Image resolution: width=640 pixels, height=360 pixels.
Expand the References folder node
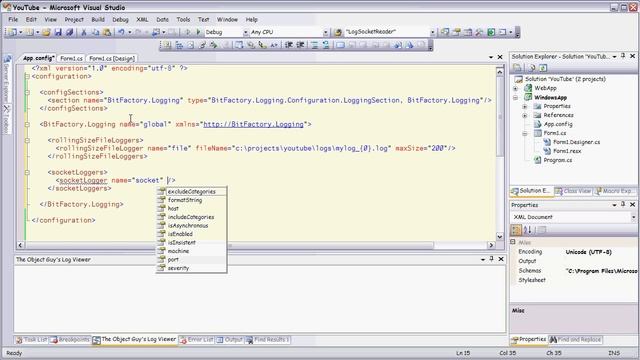[x=525, y=116]
